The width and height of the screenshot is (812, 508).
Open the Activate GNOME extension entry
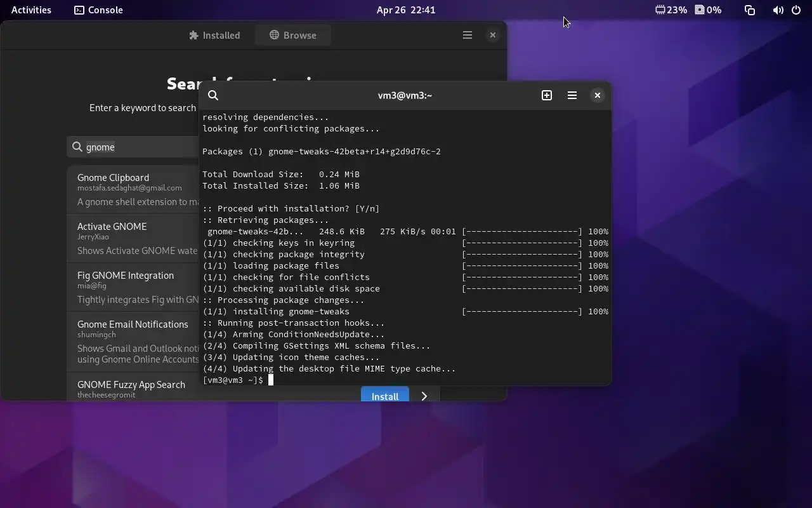pos(133,239)
